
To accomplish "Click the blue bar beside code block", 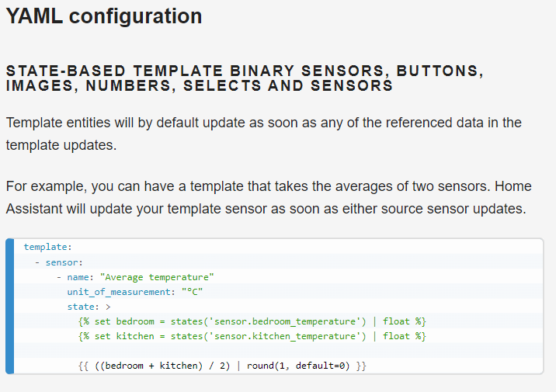I will [x=10, y=307].
